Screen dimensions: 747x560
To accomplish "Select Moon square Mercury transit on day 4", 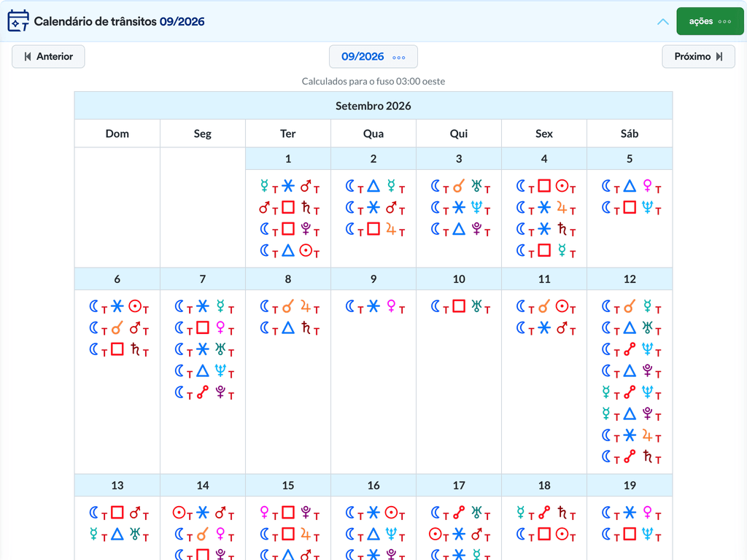I will (546, 251).
